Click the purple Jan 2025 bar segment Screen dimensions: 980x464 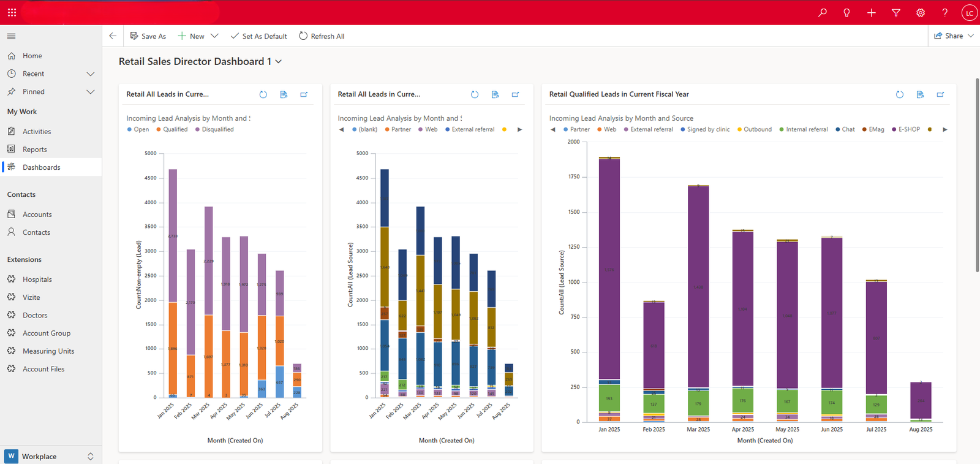(609, 270)
